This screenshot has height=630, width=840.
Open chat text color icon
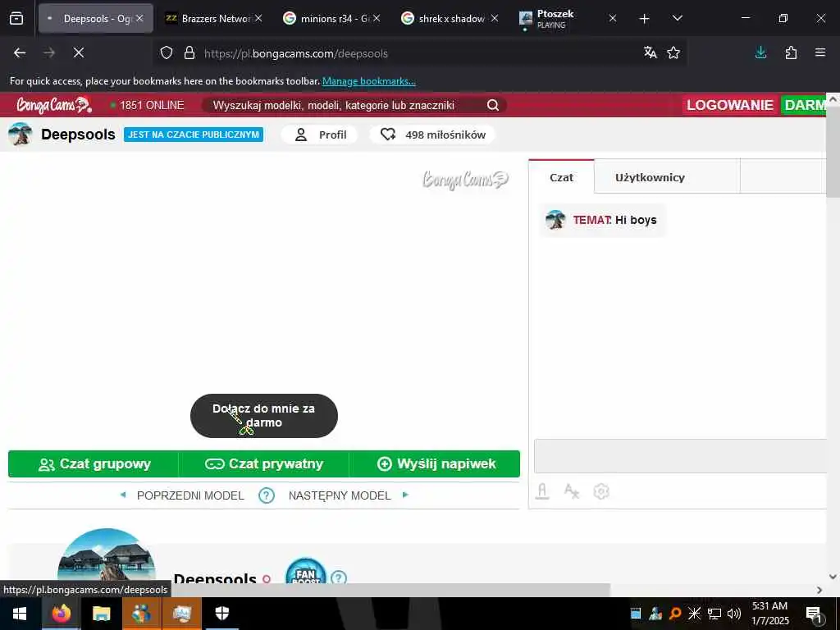click(542, 491)
